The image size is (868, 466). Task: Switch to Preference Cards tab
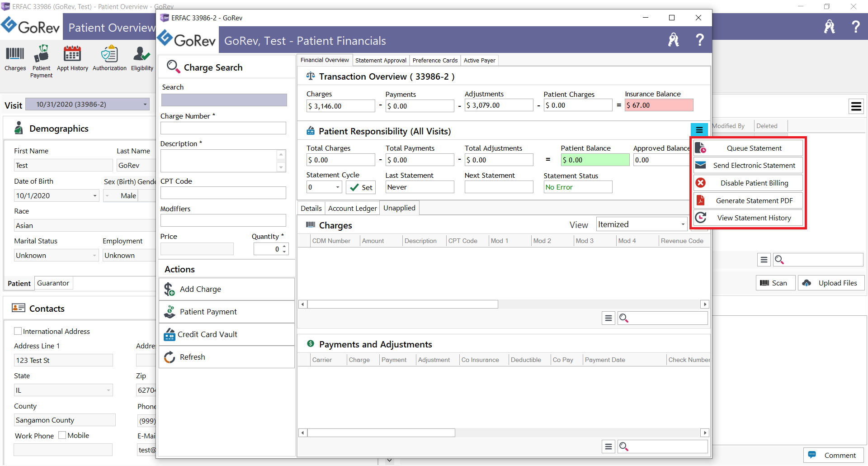pos(435,60)
